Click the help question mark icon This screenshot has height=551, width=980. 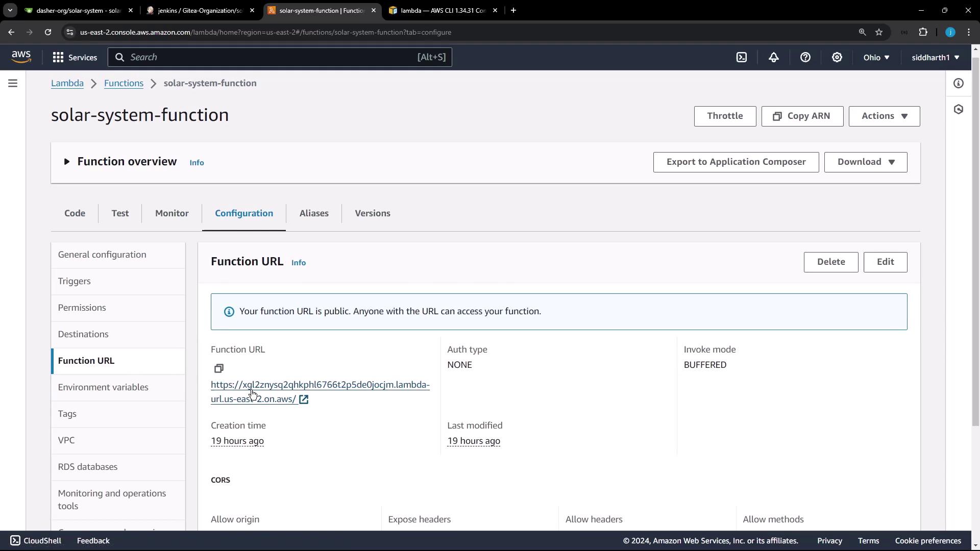pyautogui.click(x=805, y=58)
